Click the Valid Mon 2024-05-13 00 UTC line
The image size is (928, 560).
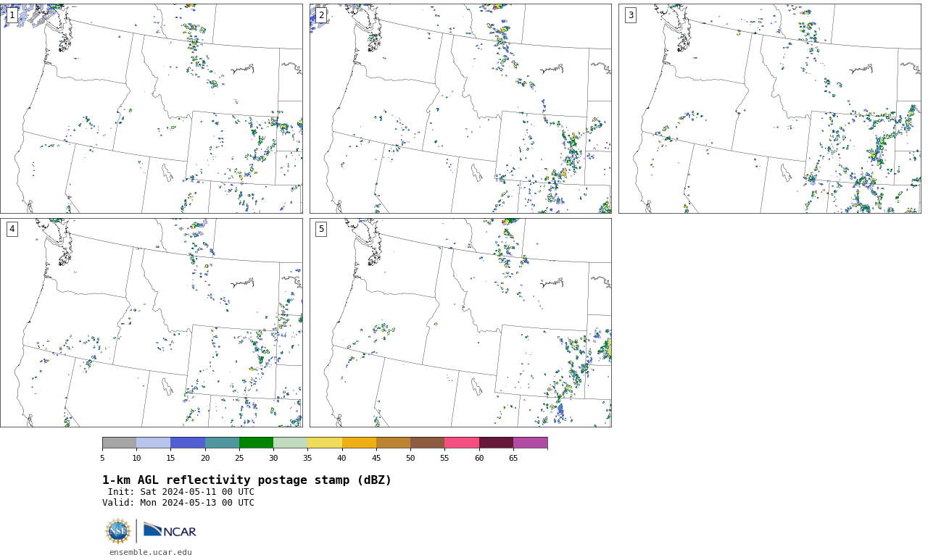pos(178,503)
